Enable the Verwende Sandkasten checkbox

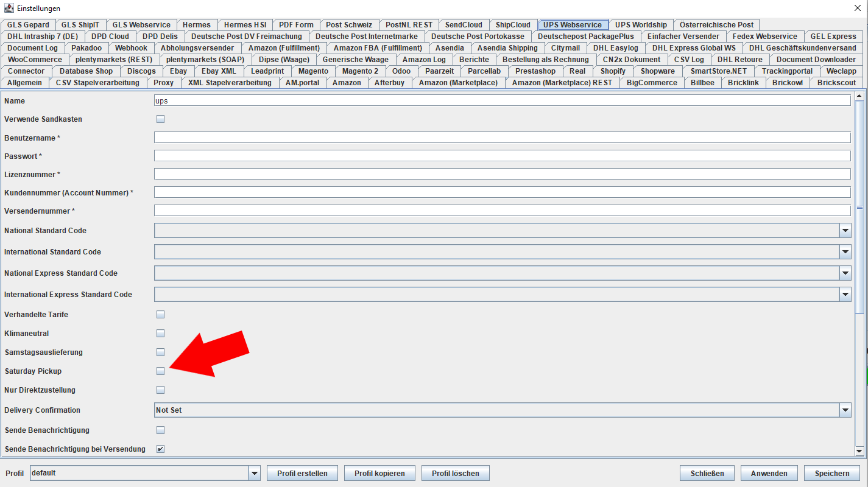[x=161, y=119]
